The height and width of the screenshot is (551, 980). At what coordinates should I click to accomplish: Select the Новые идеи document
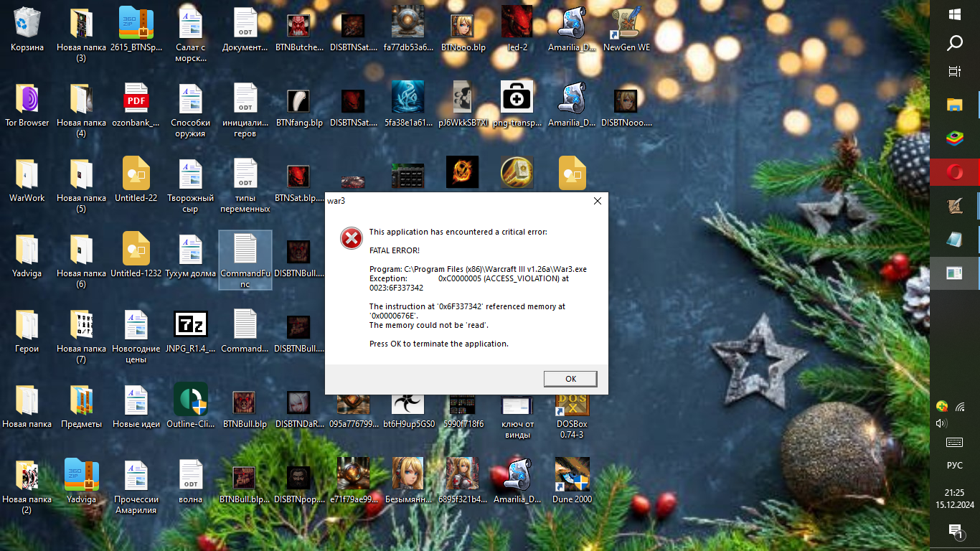pos(136,407)
